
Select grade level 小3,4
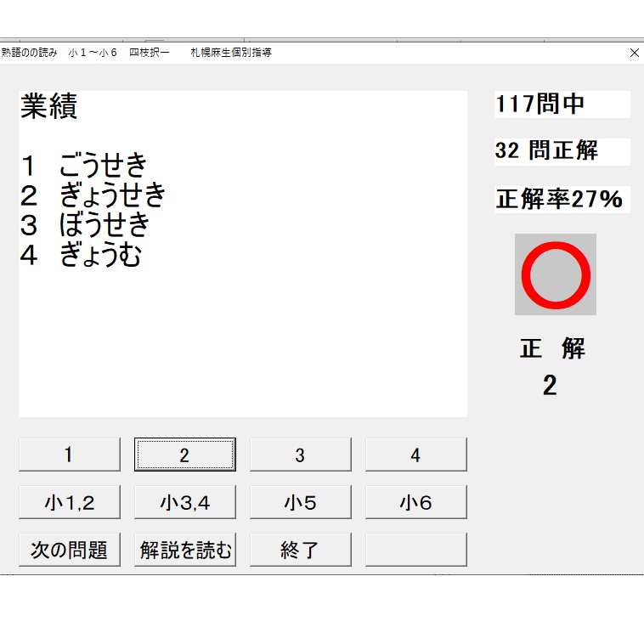click(185, 502)
